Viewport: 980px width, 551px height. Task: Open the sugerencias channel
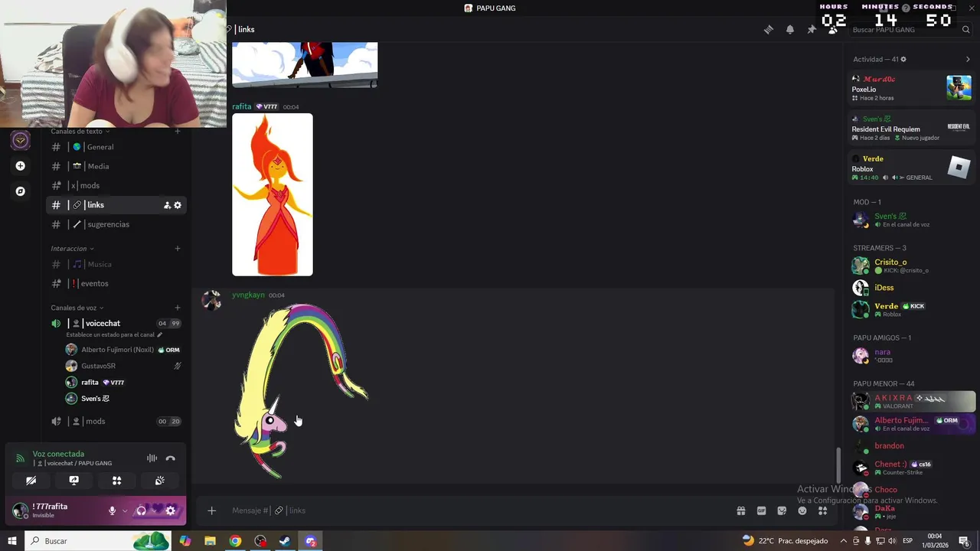pos(116,224)
